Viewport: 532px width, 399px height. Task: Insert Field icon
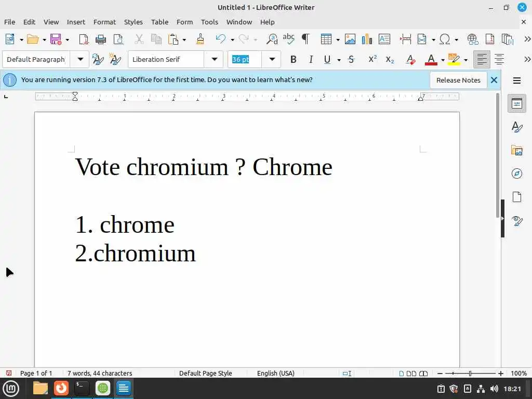pyautogui.click(x=422, y=39)
